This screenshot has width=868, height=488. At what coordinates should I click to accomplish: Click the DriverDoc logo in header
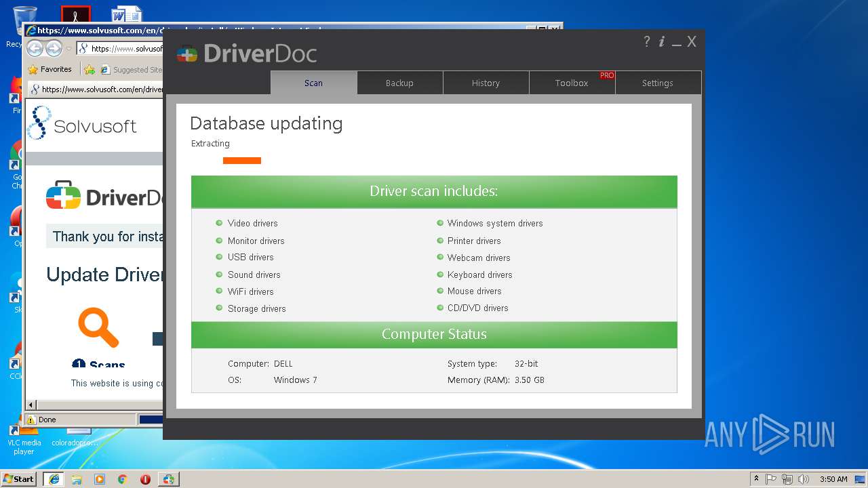tap(247, 54)
